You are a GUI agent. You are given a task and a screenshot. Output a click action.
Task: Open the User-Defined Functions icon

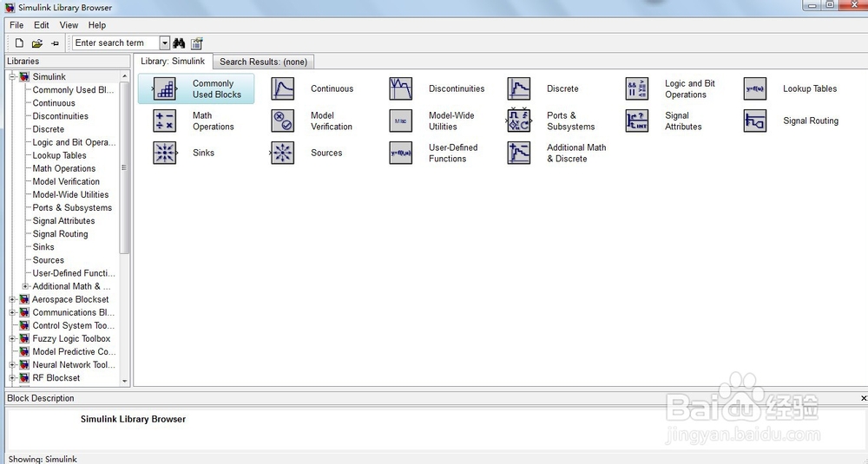coord(400,153)
